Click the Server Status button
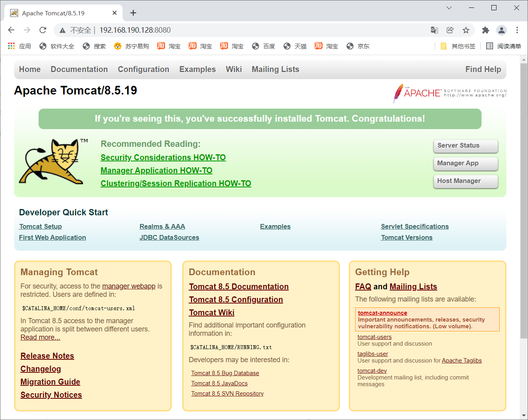The image size is (528, 420). (x=465, y=146)
